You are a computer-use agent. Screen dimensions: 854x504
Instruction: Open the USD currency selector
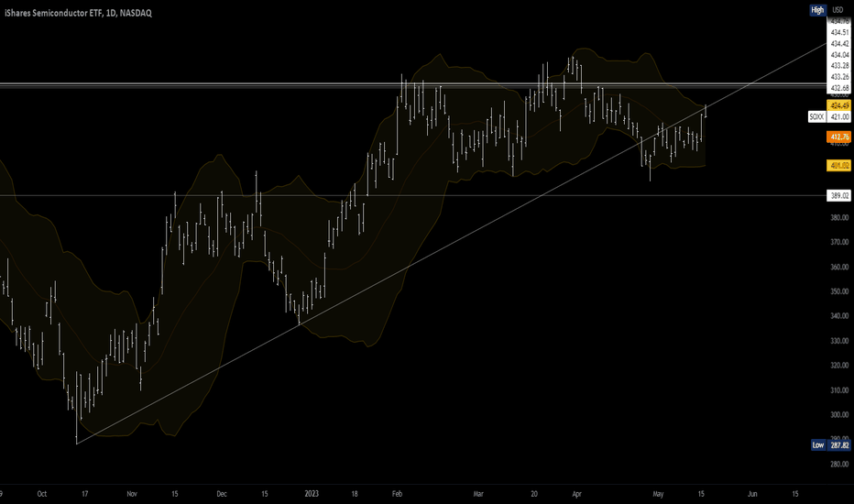[x=838, y=10]
